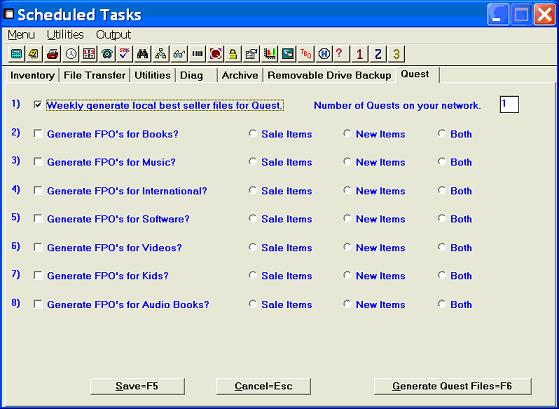Screen dimensions: 559x409
Task: Select Both for Audio Books row
Action: coord(442,304)
